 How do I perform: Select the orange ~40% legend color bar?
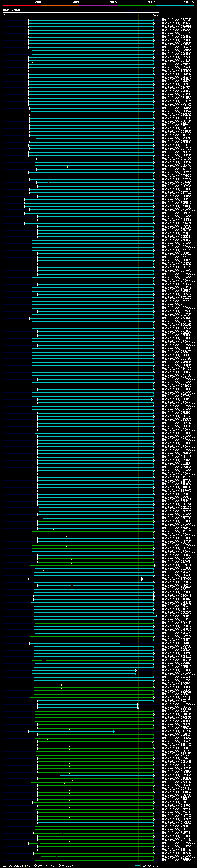coord(61,6)
